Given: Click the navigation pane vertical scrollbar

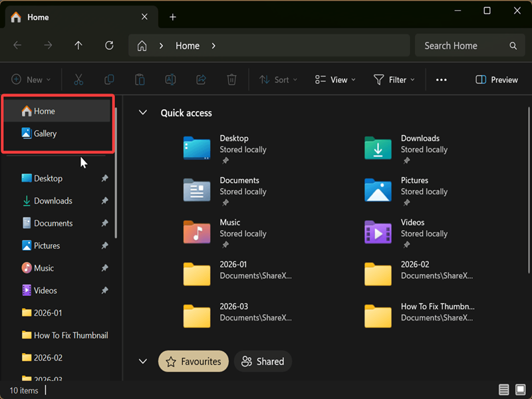Looking at the screenshot, I should click(x=116, y=173).
